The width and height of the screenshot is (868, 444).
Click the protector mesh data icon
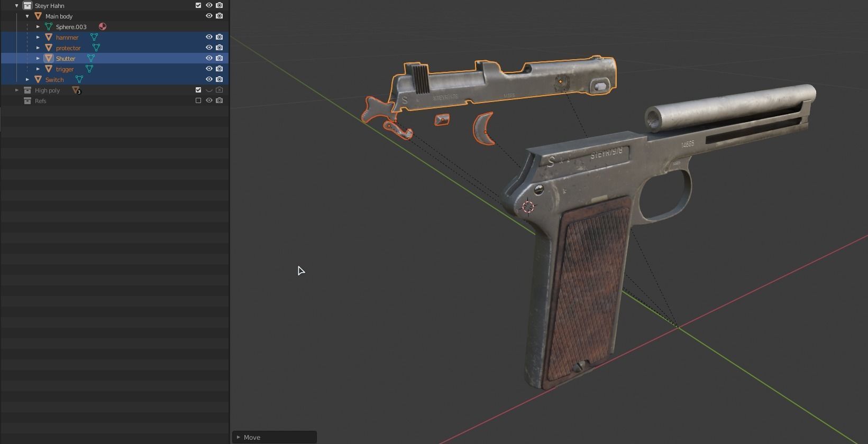(96, 48)
